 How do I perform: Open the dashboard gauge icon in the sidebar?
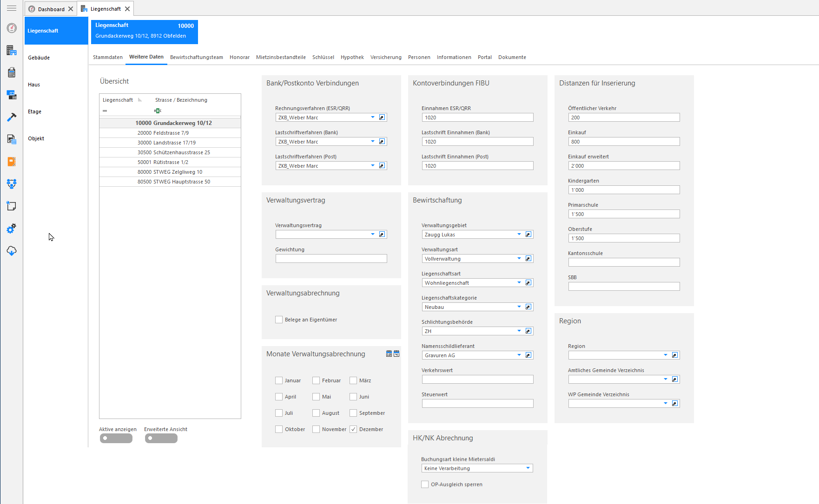[x=12, y=28]
